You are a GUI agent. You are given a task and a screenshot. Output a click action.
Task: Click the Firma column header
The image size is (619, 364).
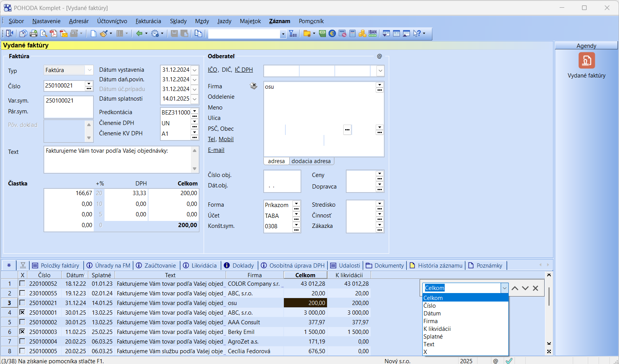(x=255, y=275)
